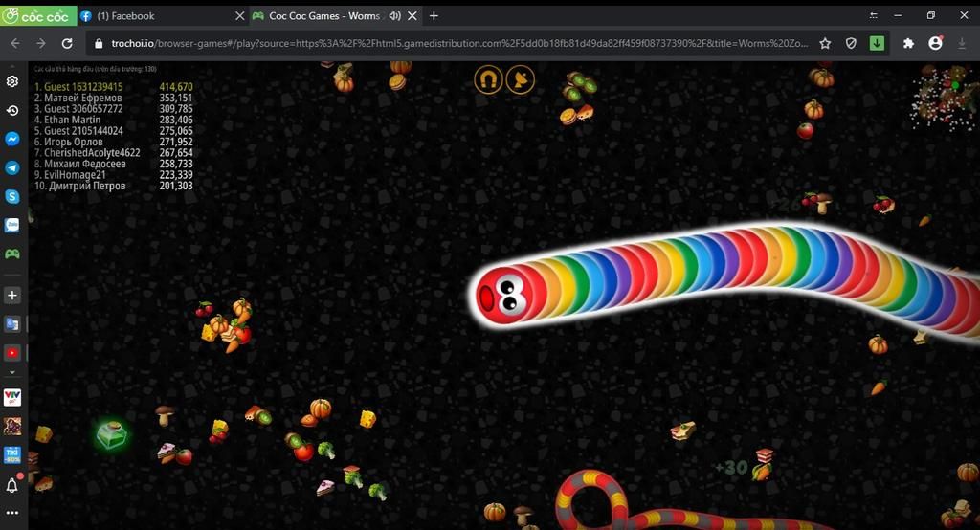The width and height of the screenshot is (980, 530).
Task: Open the game thumbnail sidebar shortcut
Action: [x=11, y=427]
